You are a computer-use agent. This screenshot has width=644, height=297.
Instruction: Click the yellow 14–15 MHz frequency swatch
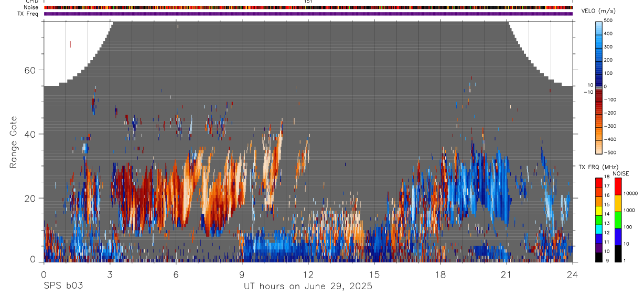point(599,211)
